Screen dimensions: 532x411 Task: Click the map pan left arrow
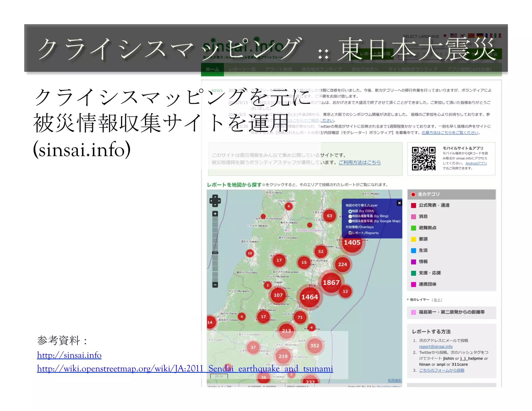click(x=211, y=201)
